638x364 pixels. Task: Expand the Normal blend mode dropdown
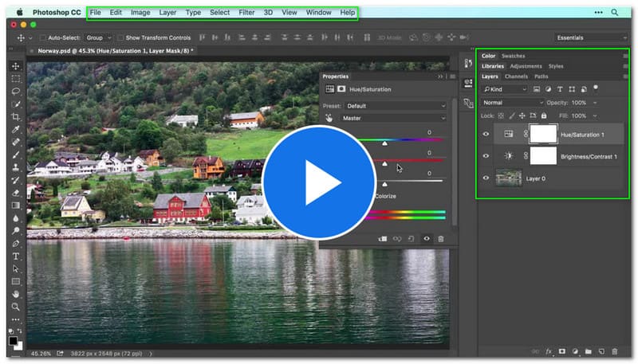tap(512, 103)
